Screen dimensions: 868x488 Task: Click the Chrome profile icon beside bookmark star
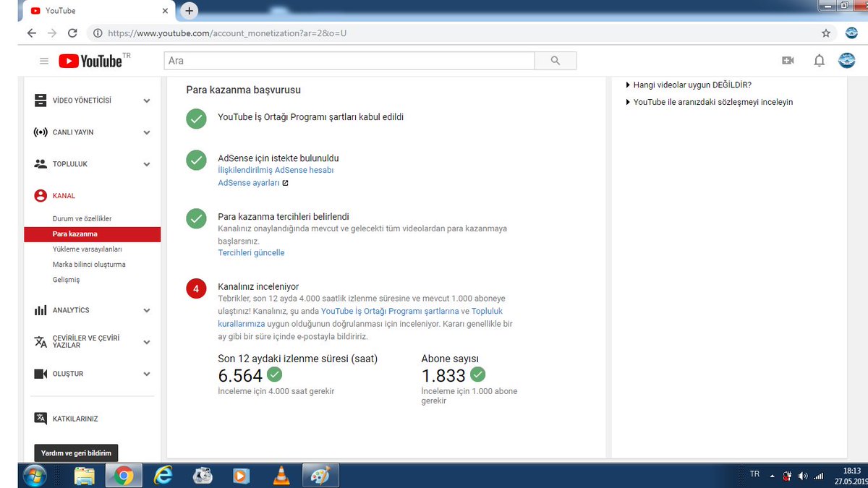pyautogui.click(x=851, y=33)
